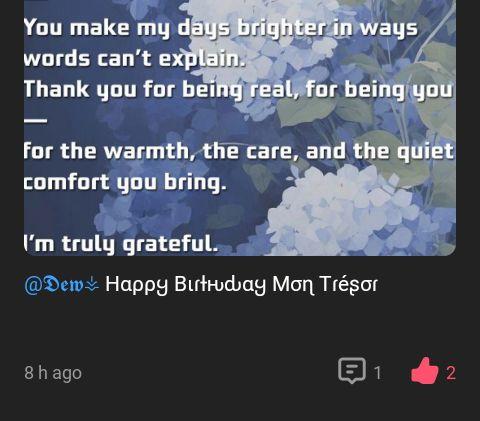Tap the "Thank you for being real" line

click(238, 89)
